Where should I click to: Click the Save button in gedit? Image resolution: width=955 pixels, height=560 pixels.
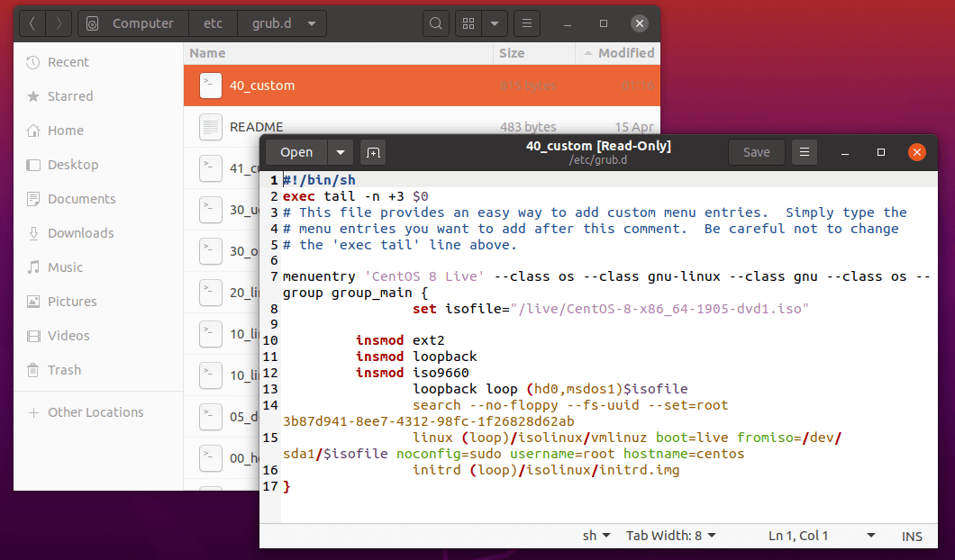point(756,152)
